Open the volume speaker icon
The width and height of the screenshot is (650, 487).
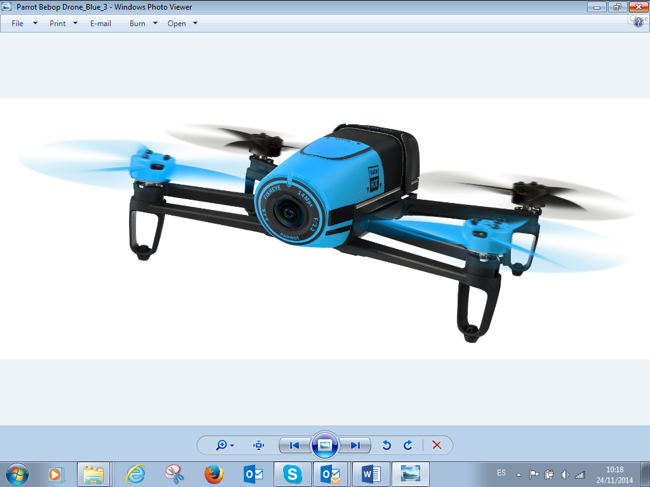565,475
